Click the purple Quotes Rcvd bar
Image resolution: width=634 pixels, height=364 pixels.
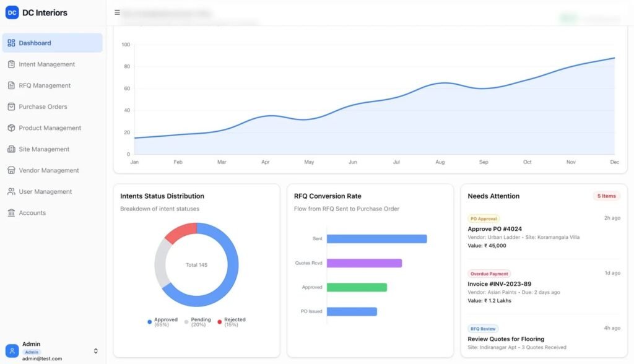tap(364, 263)
